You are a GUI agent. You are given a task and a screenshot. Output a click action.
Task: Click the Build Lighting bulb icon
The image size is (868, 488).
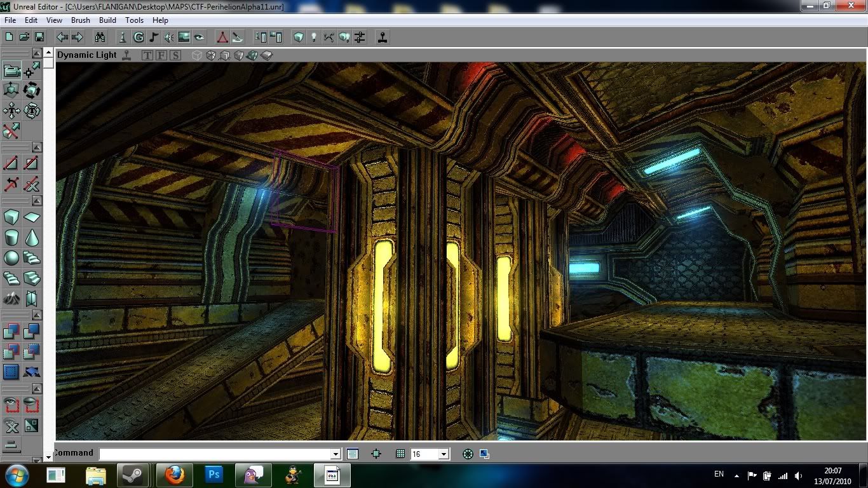(x=313, y=37)
